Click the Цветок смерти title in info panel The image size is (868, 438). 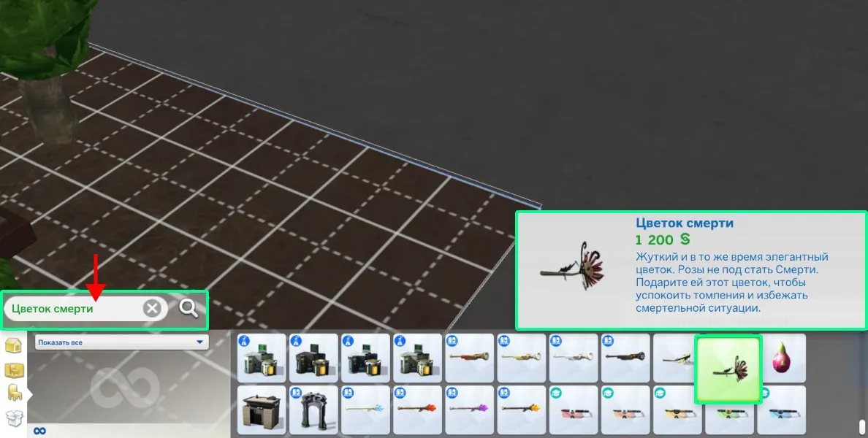pyautogui.click(x=684, y=223)
